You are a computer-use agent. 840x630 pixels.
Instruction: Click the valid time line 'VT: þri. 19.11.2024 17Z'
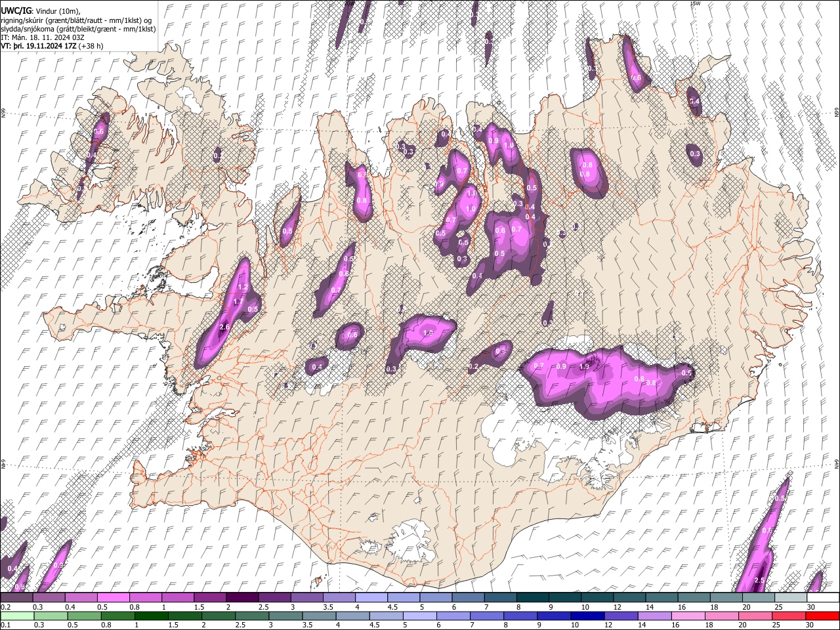pos(39,46)
